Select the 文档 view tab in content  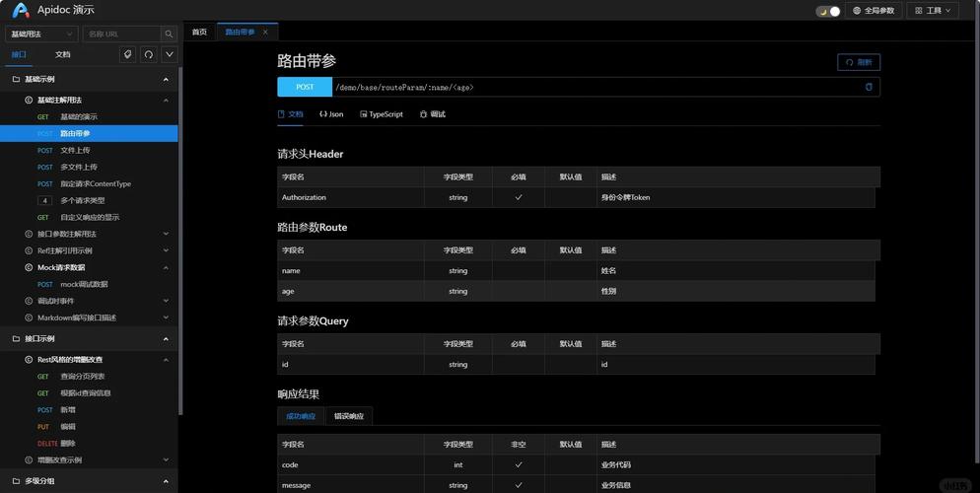point(291,114)
